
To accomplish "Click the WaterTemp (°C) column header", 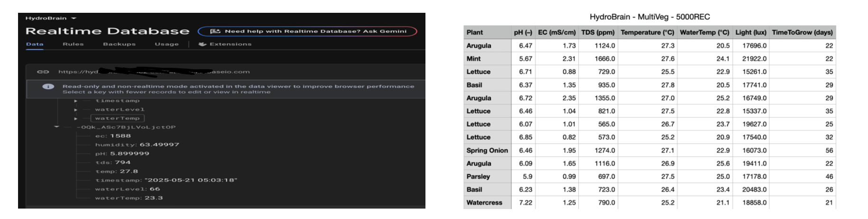I will pos(705,32).
